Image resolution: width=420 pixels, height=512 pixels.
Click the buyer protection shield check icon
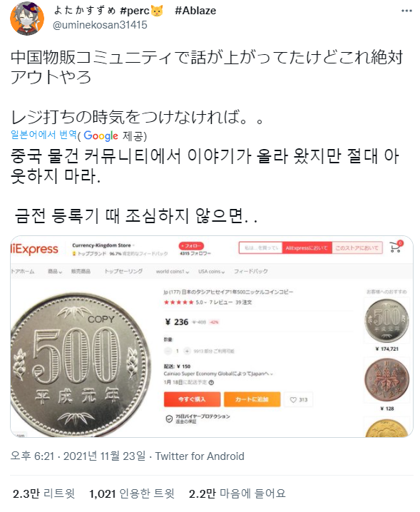(x=169, y=419)
